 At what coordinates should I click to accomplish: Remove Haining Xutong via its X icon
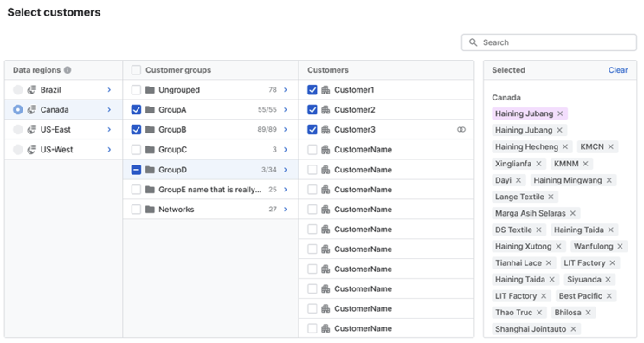[558, 247]
